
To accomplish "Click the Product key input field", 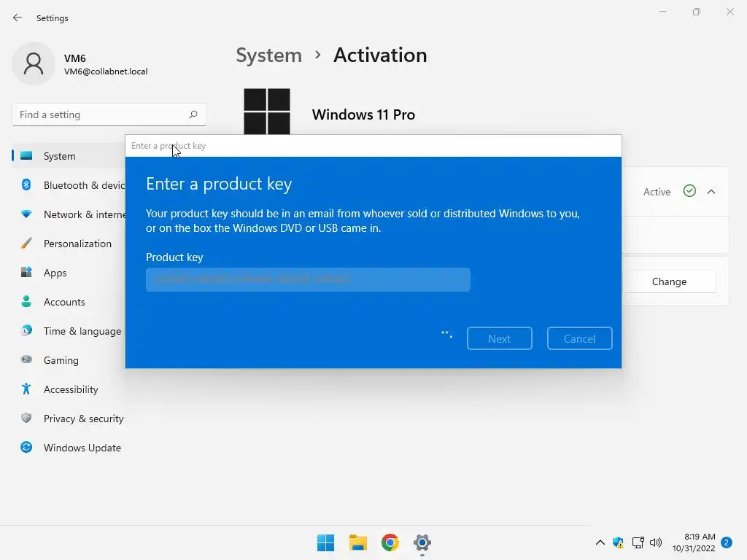I will (308, 279).
